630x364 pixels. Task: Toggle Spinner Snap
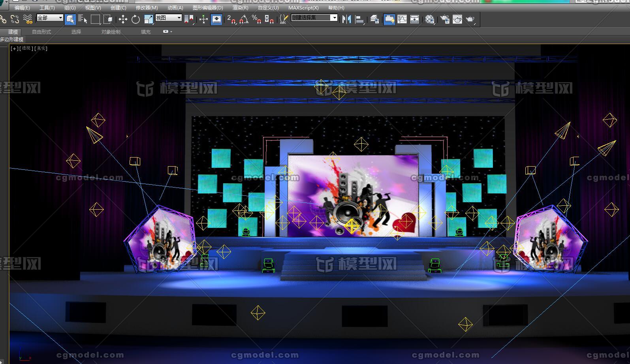point(269,19)
